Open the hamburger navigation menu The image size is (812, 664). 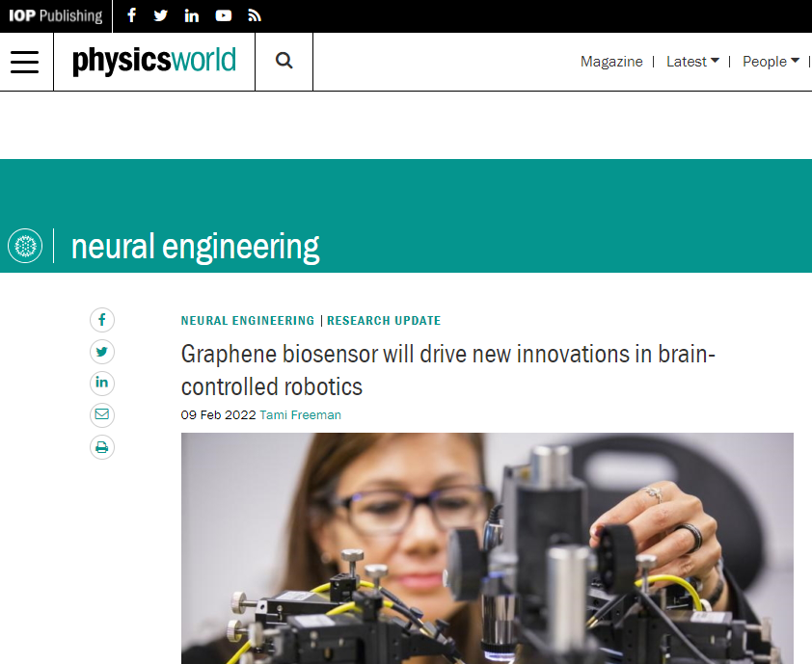point(25,62)
